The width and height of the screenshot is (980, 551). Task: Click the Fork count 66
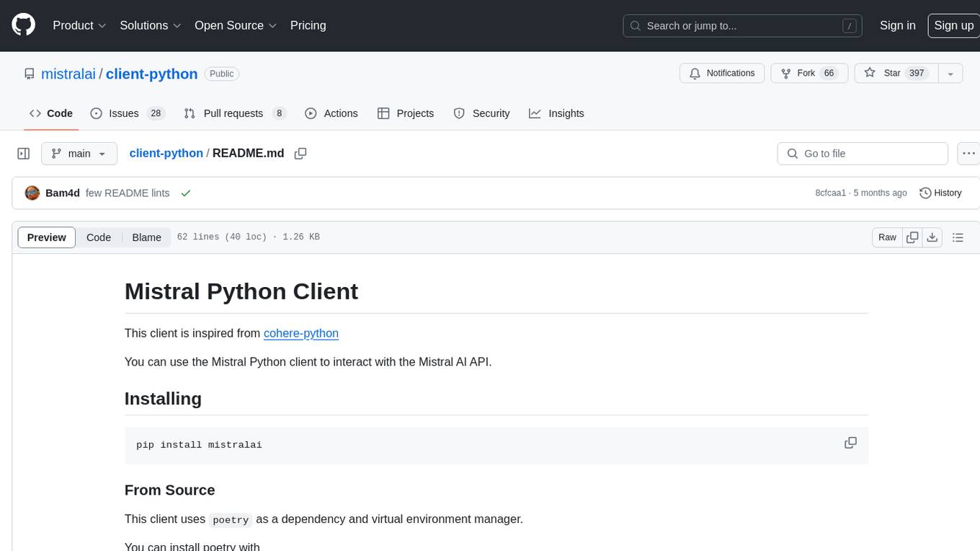coord(829,73)
